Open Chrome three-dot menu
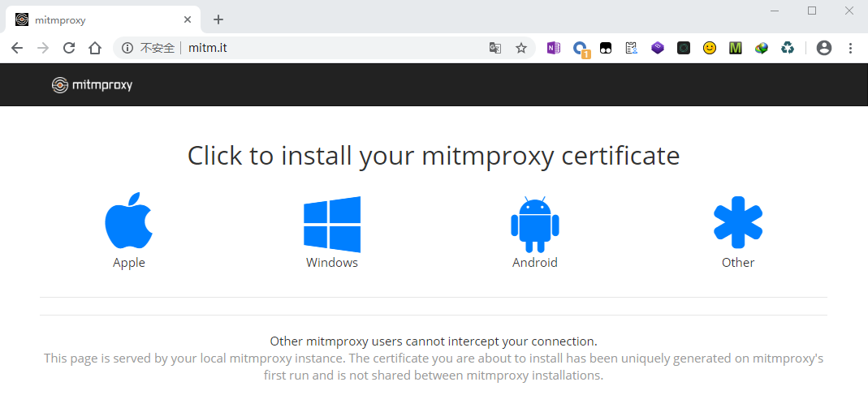The image size is (868, 395). pyautogui.click(x=850, y=49)
